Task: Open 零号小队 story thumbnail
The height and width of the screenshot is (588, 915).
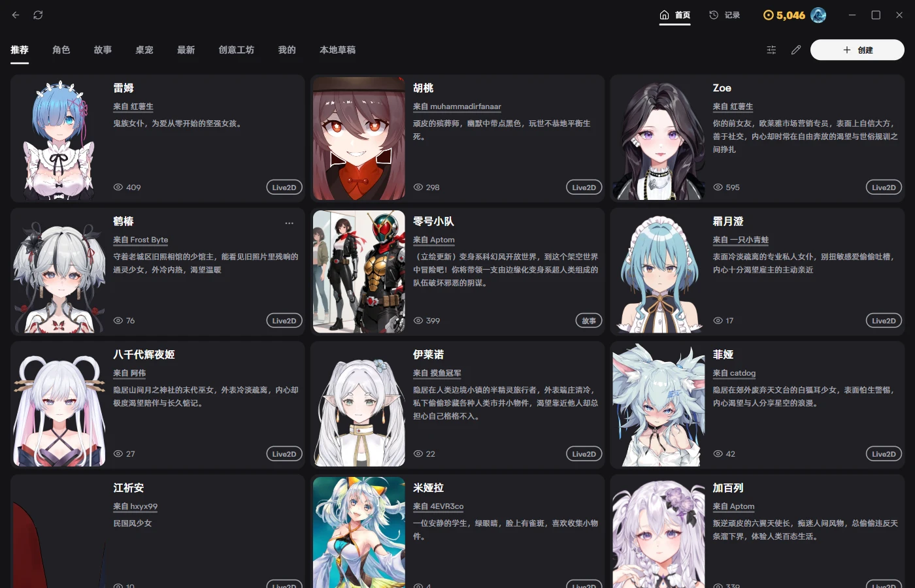Action: click(359, 272)
